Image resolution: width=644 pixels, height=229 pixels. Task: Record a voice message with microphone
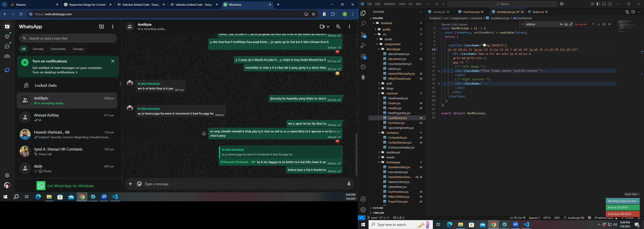pyautogui.click(x=349, y=184)
